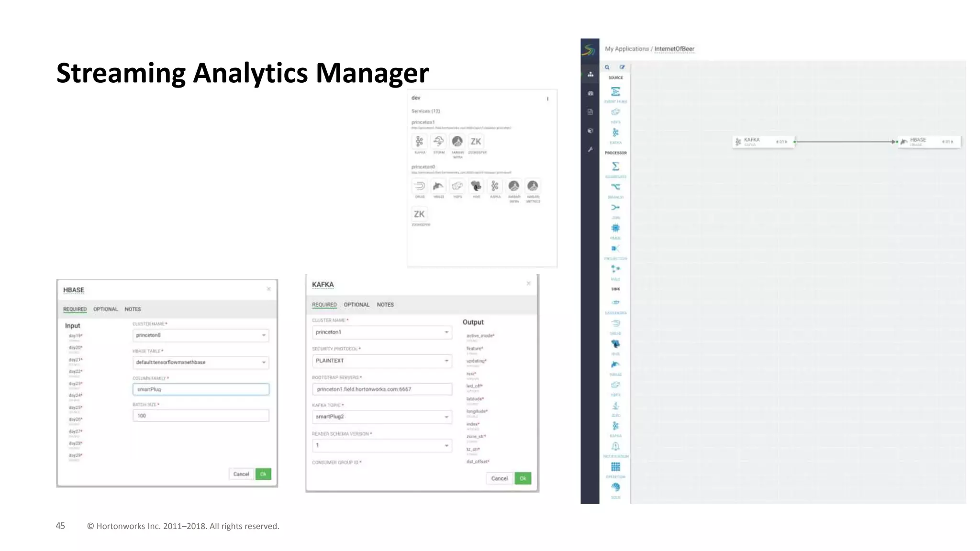Image resolution: width=980 pixels, height=551 pixels.
Task: Open the Kafka Cluster Name dropdown princeton1
Action: pyautogui.click(x=382, y=332)
